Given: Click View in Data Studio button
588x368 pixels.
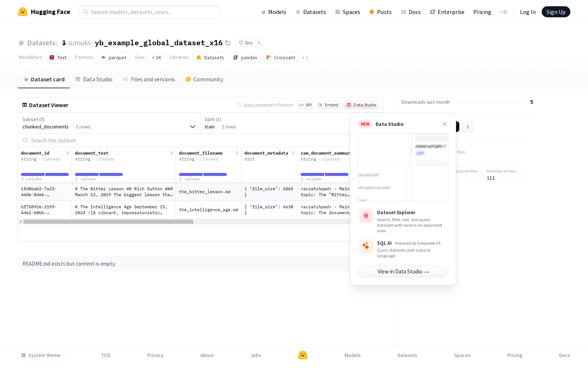Looking at the screenshot, I should (x=403, y=272).
